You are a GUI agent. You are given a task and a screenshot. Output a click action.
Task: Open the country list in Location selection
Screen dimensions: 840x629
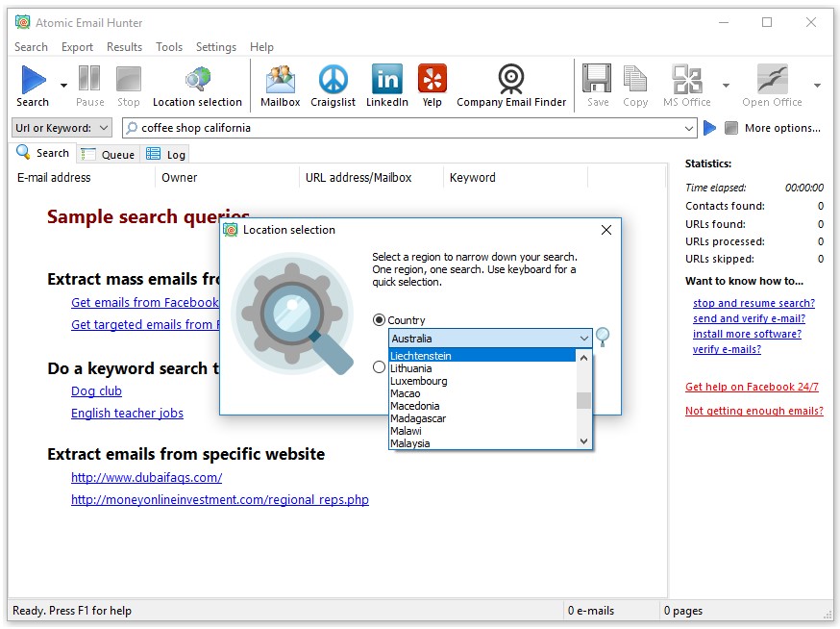[584, 339]
